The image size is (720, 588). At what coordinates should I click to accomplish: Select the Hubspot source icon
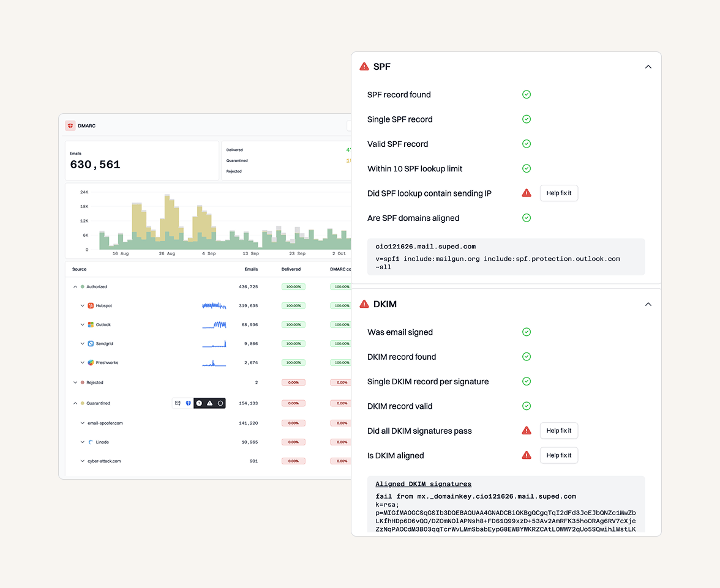coord(91,305)
